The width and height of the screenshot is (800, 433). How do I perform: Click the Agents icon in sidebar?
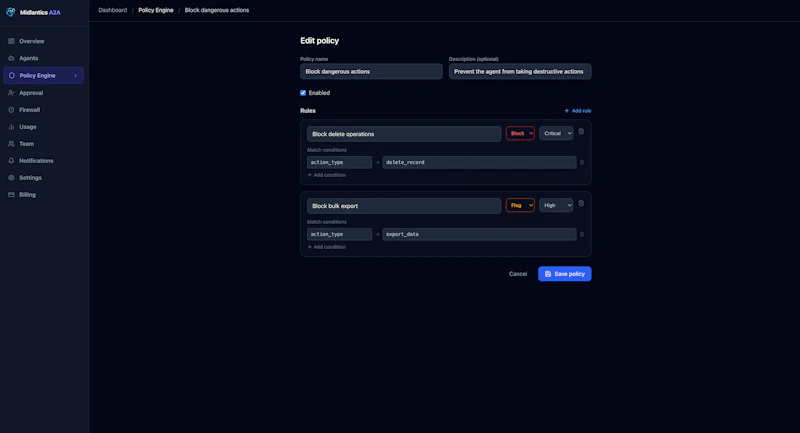[x=11, y=58]
